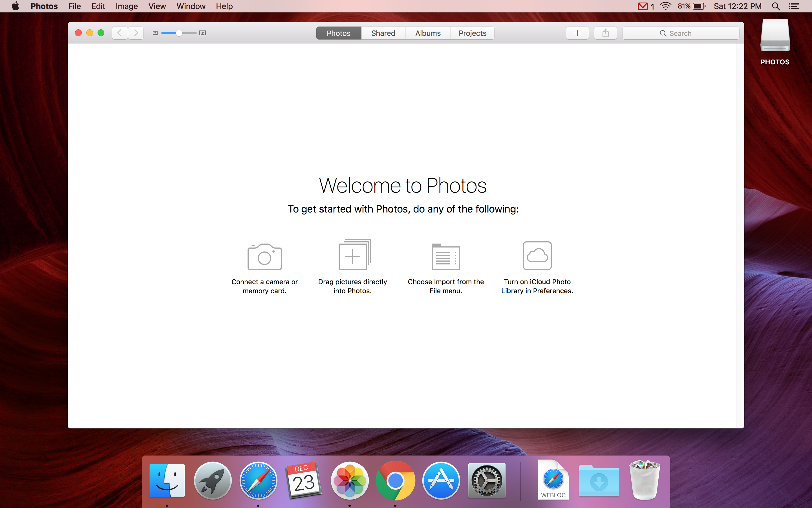Open Safari from the Dock
Screen dimensions: 812x508
[258, 480]
